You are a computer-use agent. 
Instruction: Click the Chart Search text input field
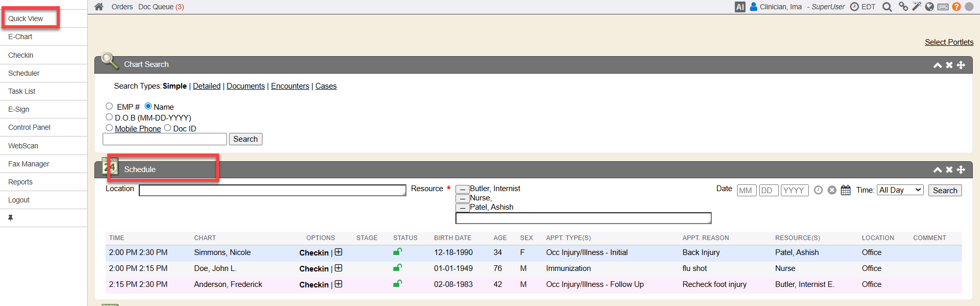(165, 139)
